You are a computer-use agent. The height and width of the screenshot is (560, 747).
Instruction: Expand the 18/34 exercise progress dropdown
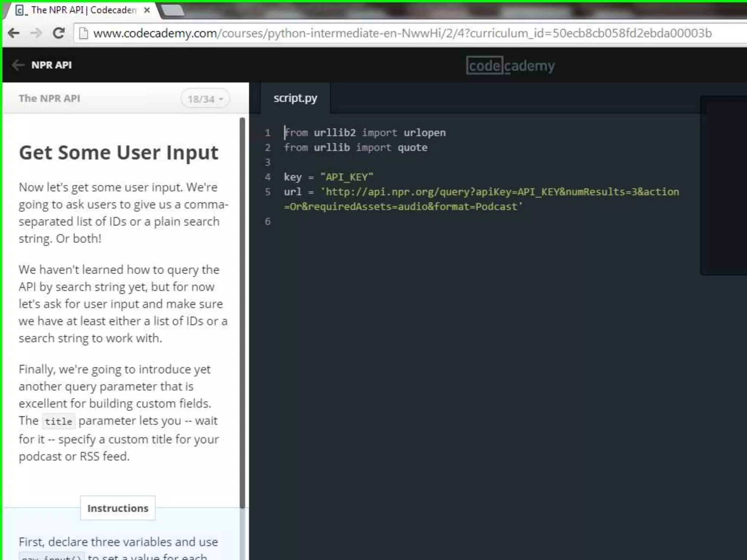pyautogui.click(x=205, y=99)
